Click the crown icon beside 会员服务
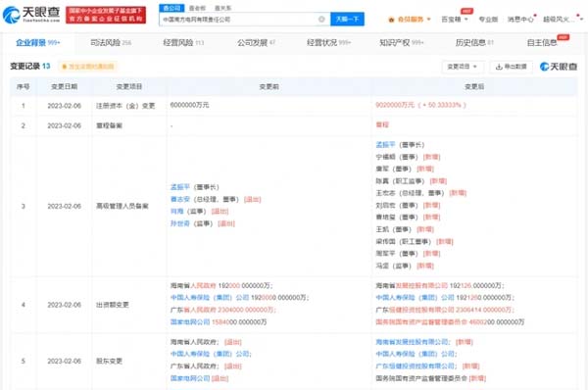The height and width of the screenshot is (390, 588). [x=391, y=20]
